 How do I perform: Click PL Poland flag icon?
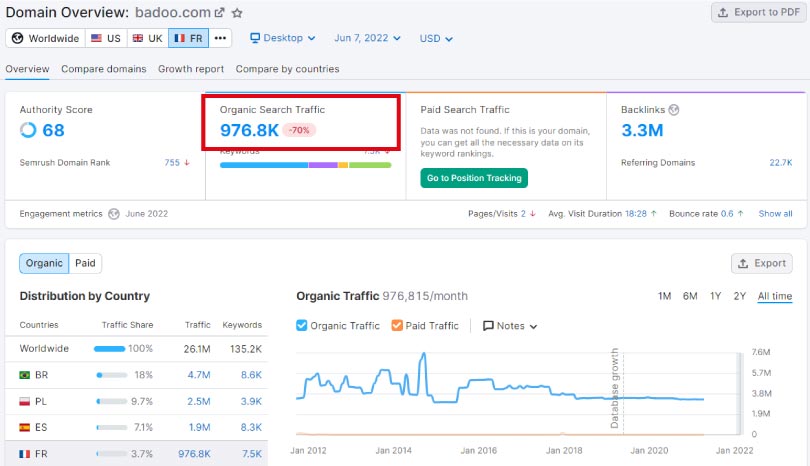24,401
